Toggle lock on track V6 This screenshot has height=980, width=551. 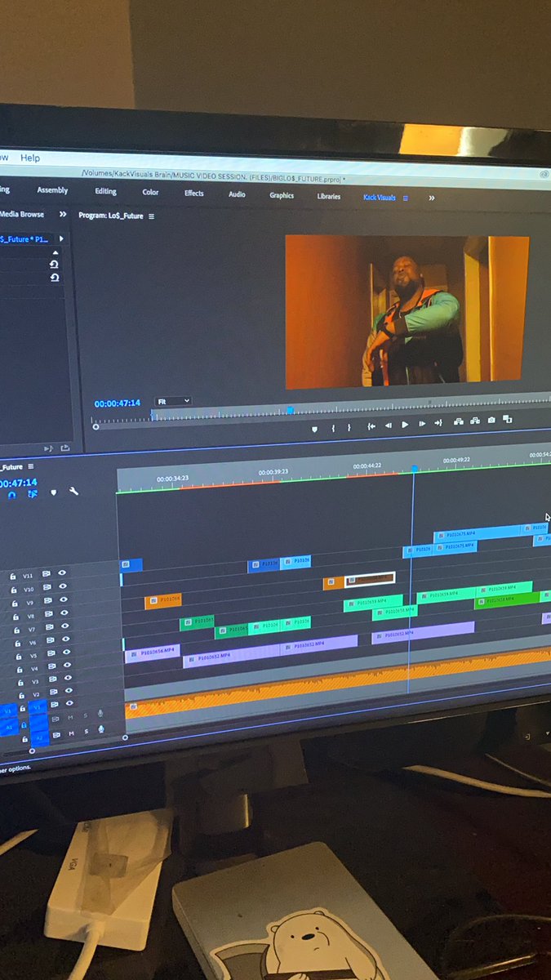point(18,644)
